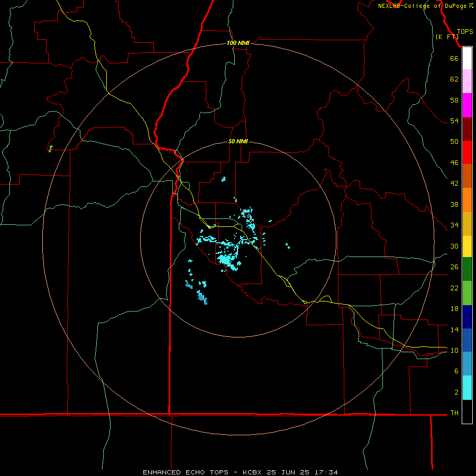Click the TOPS legend title
This screenshot has height=476, width=476.
[x=465, y=32]
